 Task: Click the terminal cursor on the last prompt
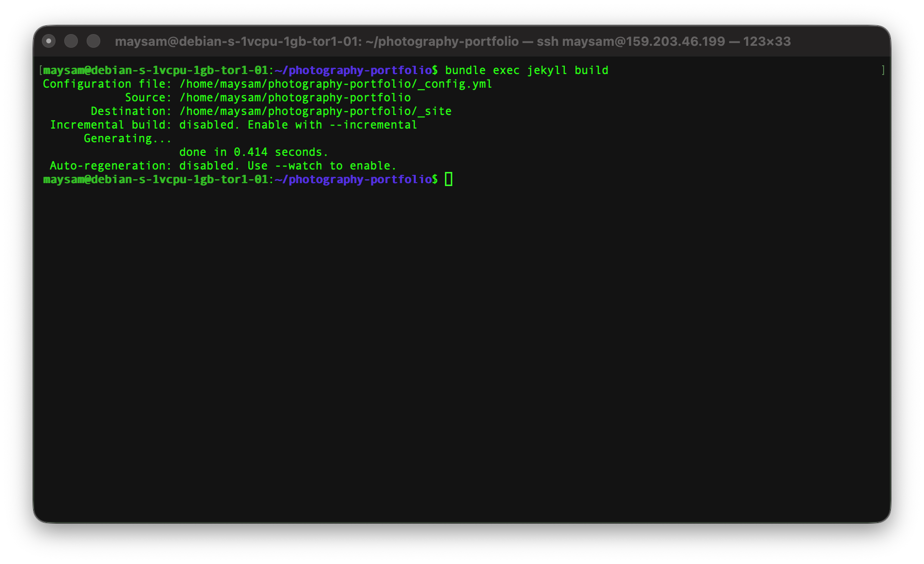(449, 179)
